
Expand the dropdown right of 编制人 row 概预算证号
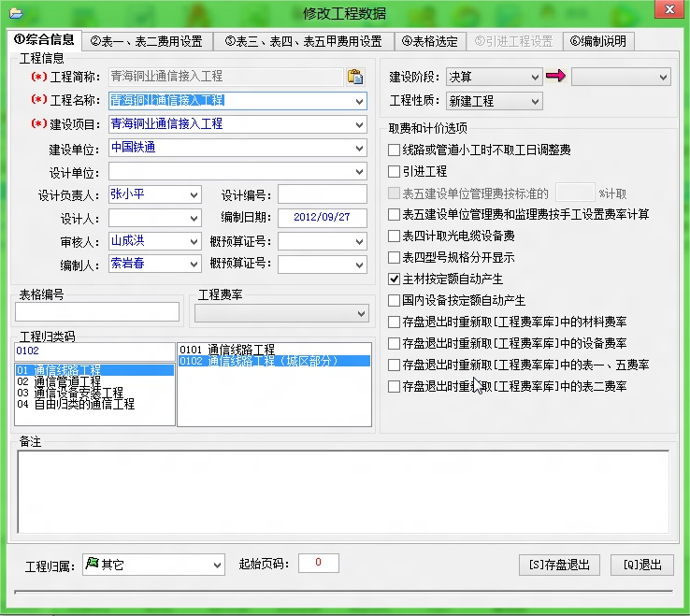359,265
